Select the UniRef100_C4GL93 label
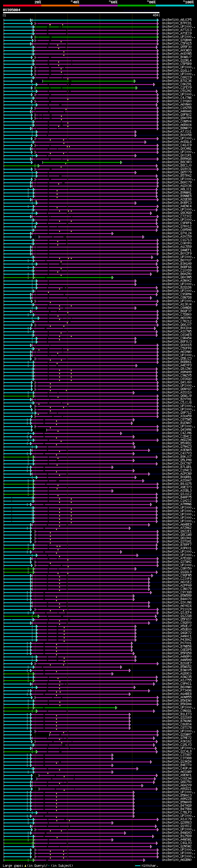The image size is (197, 868). point(177,843)
